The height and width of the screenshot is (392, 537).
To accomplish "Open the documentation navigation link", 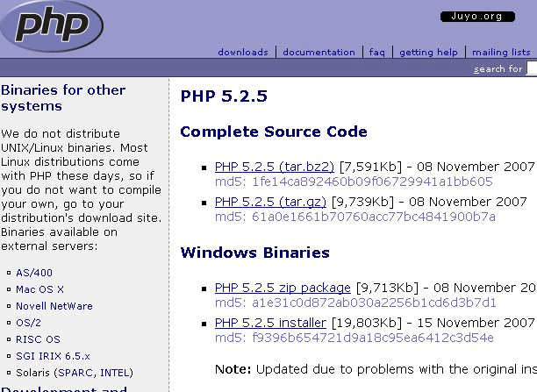I will [319, 53].
